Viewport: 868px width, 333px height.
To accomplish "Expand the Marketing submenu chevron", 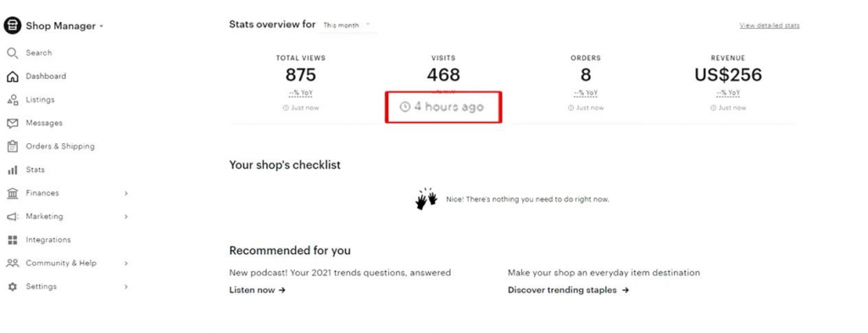I will coord(126,217).
